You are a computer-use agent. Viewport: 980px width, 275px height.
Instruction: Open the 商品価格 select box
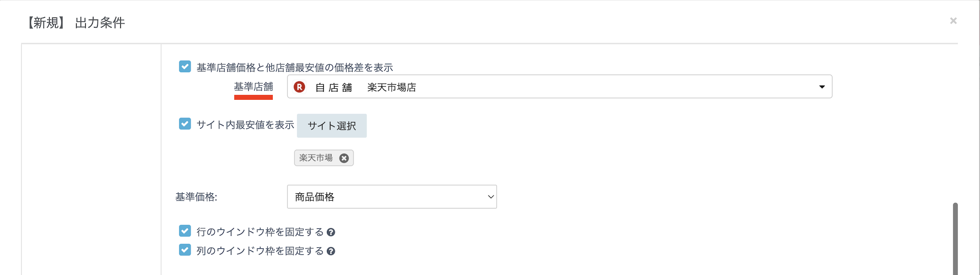click(391, 197)
